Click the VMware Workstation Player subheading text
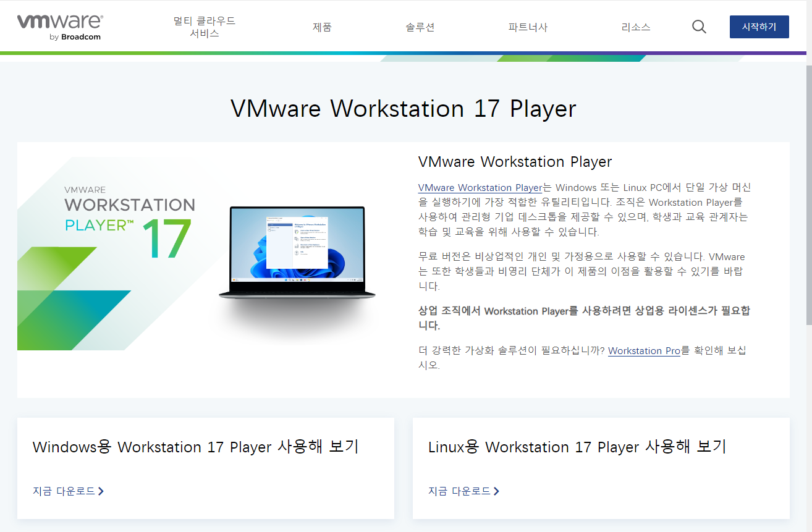 [x=515, y=162]
